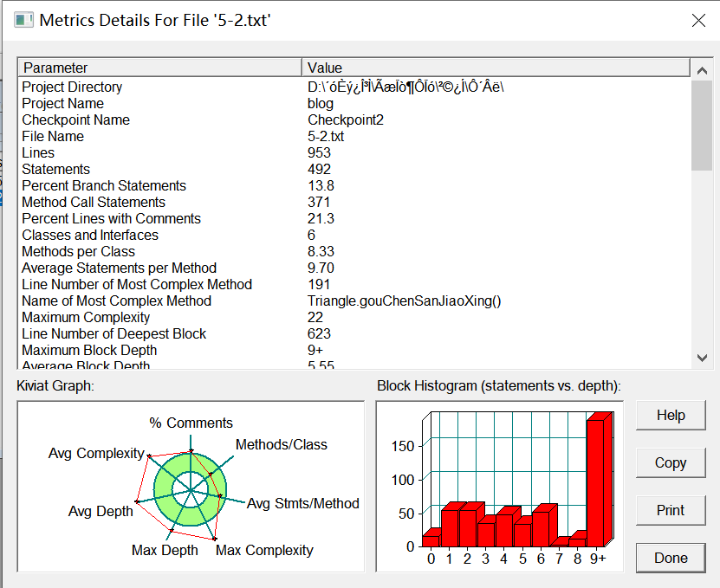Select the Checkpoint Name parameter
Image resolution: width=720 pixels, height=588 pixels.
click(354, 120)
